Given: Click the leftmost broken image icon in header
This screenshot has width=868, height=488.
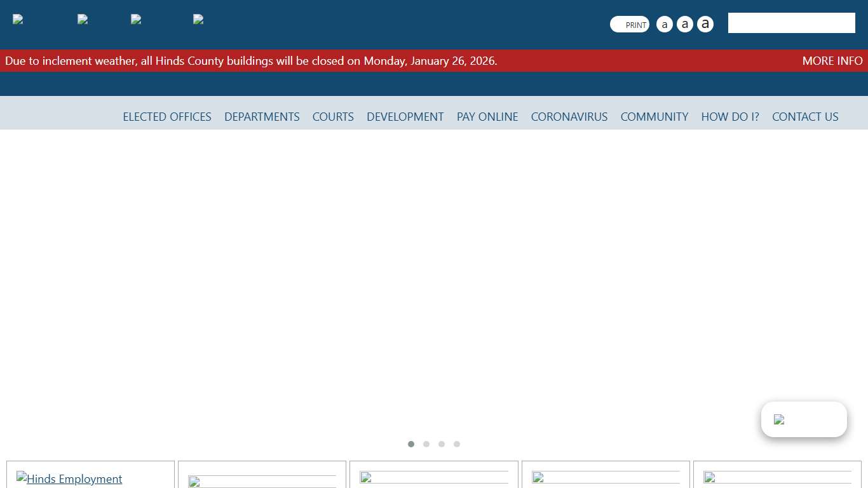Looking at the screenshot, I should click(18, 19).
